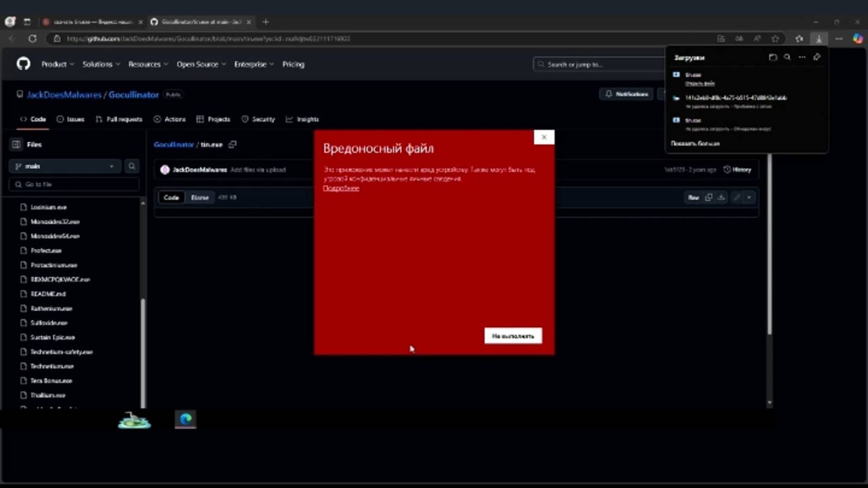The image size is (868, 488).
Task: Click the heron widget icon on taskbar
Action: (134, 420)
